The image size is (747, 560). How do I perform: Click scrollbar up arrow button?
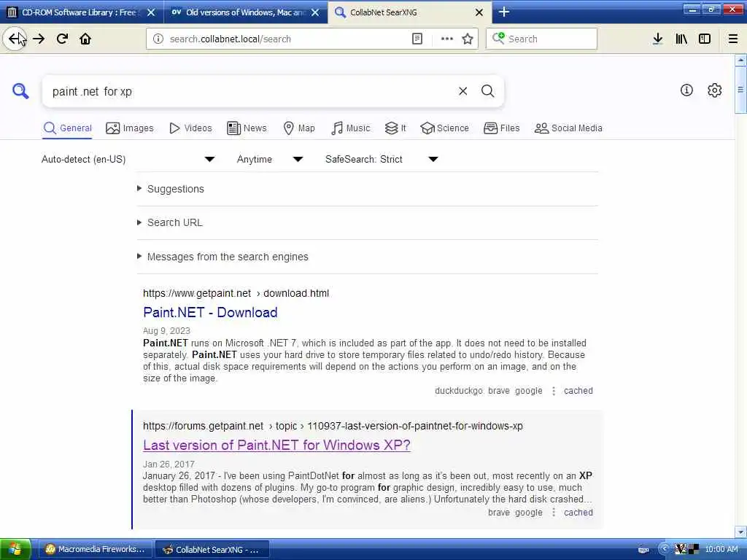point(740,61)
